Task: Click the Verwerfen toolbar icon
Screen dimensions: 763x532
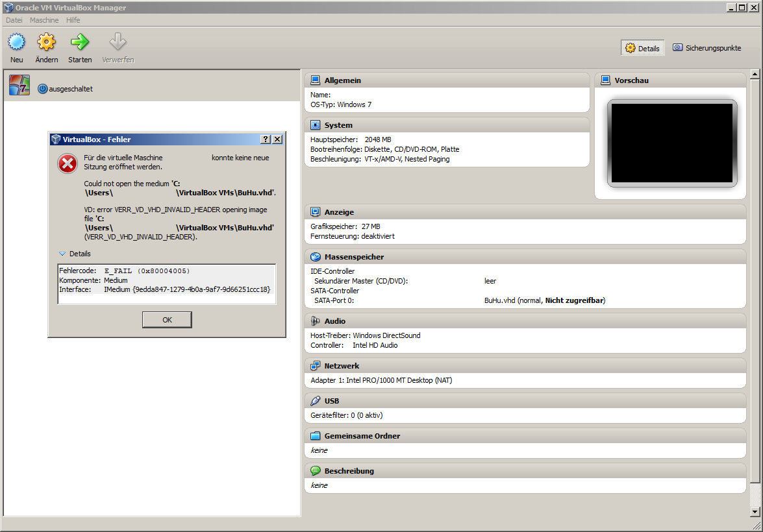Action: click(118, 42)
